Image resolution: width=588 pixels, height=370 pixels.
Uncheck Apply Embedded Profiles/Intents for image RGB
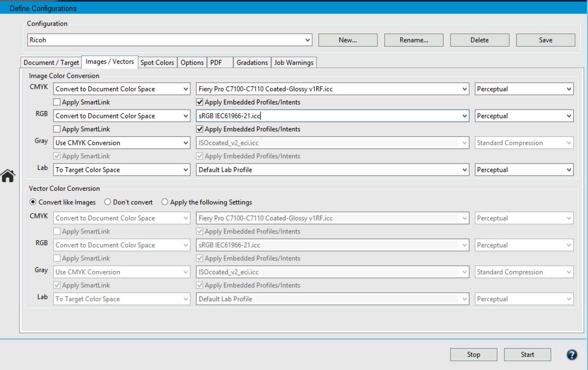[x=200, y=129]
